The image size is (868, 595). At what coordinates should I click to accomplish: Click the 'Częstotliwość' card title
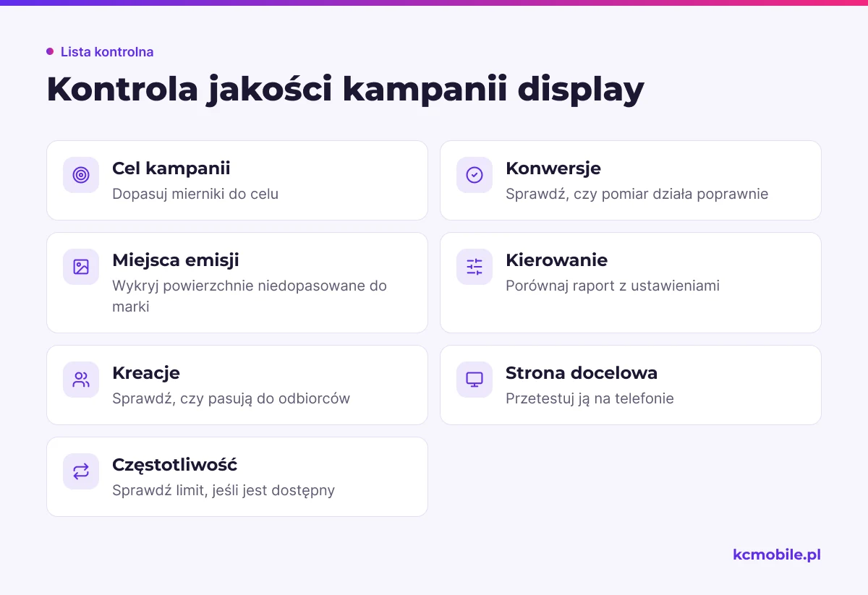pyautogui.click(x=175, y=465)
